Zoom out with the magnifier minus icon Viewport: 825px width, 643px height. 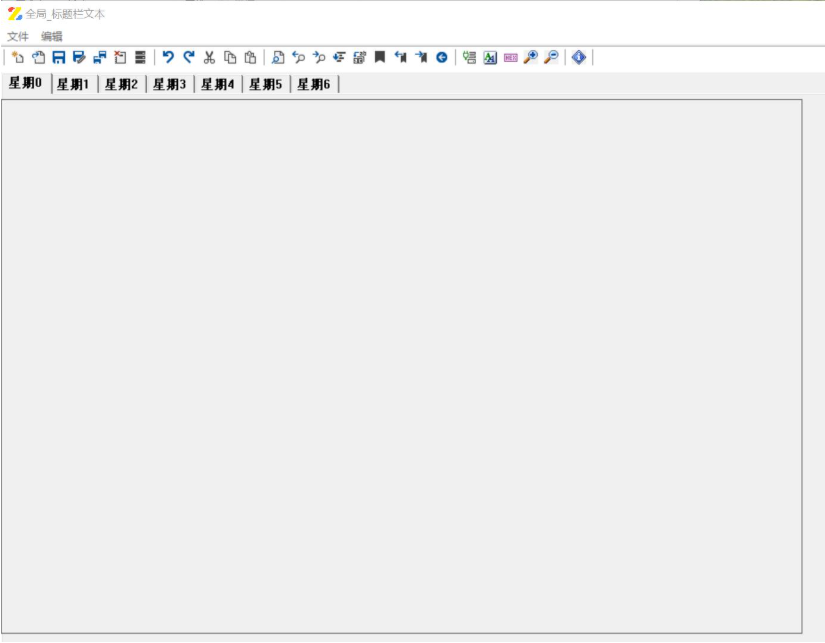coord(551,57)
